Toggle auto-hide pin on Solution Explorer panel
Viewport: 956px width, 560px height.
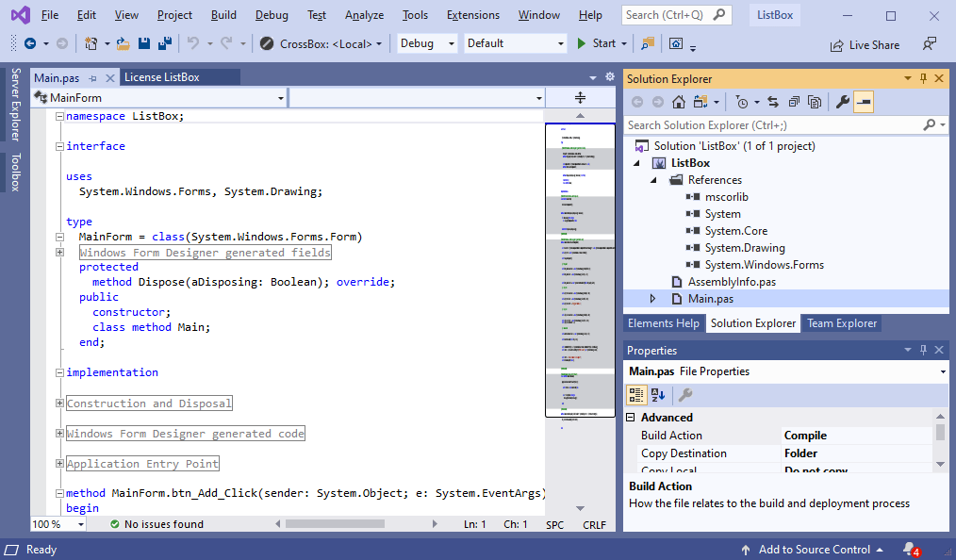[x=923, y=78]
